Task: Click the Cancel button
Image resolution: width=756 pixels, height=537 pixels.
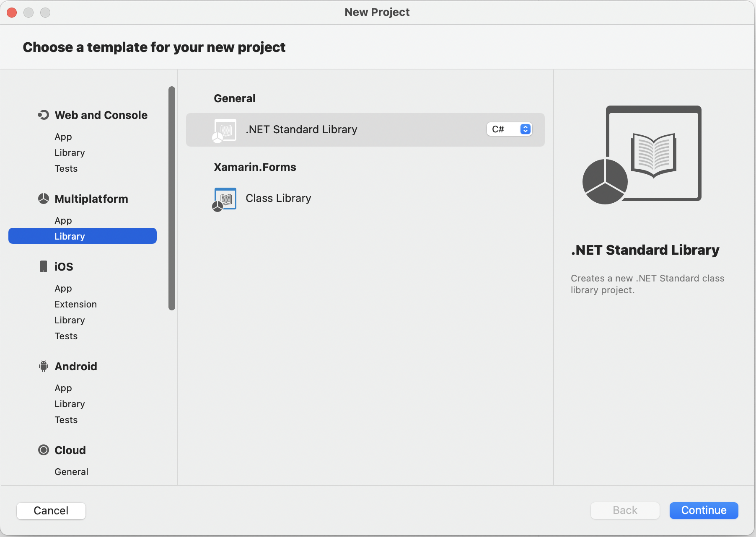Action: pos(51,511)
